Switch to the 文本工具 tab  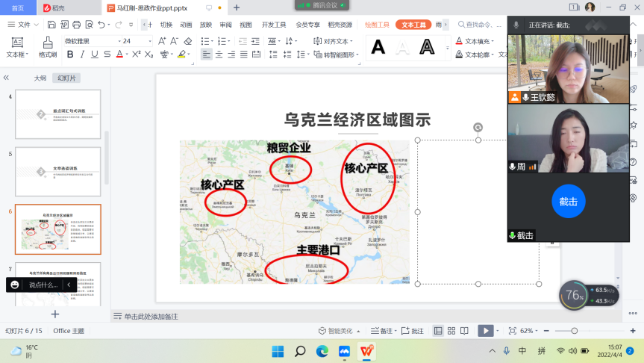pos(413,25)
